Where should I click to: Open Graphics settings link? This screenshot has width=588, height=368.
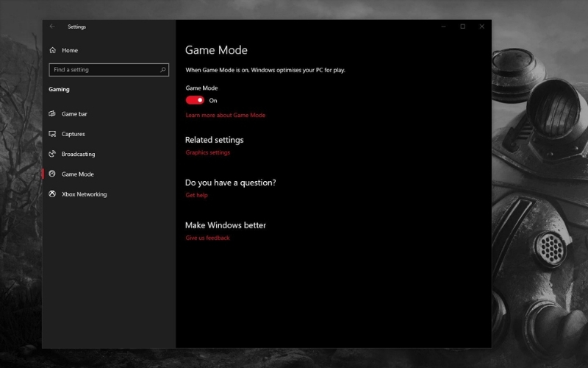208,152
